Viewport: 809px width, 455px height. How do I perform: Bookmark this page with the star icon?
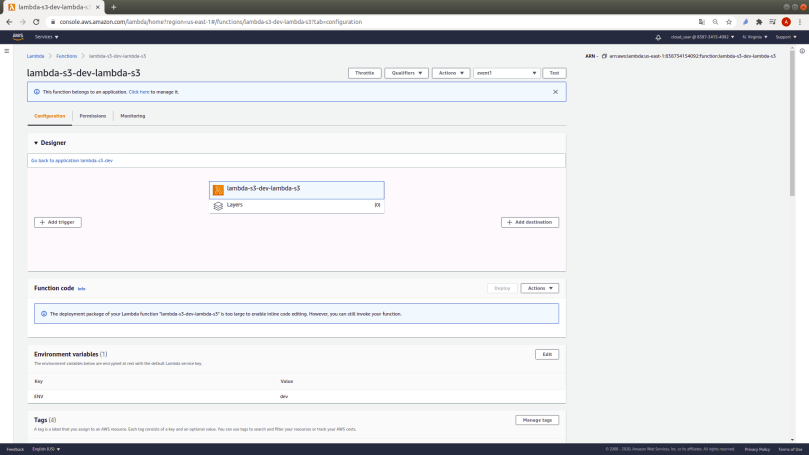pos(730,21)
